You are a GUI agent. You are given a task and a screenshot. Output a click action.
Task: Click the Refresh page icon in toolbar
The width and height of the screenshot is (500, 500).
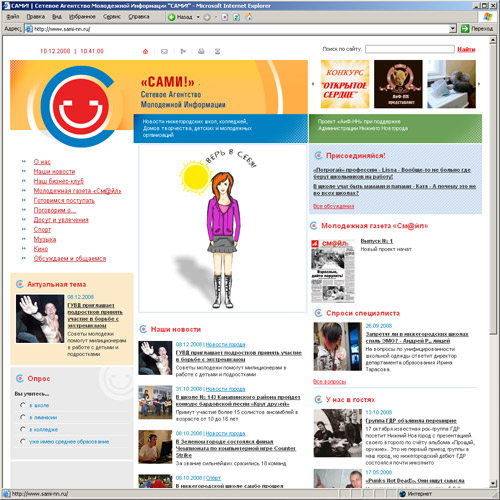(x=236, y=17)
